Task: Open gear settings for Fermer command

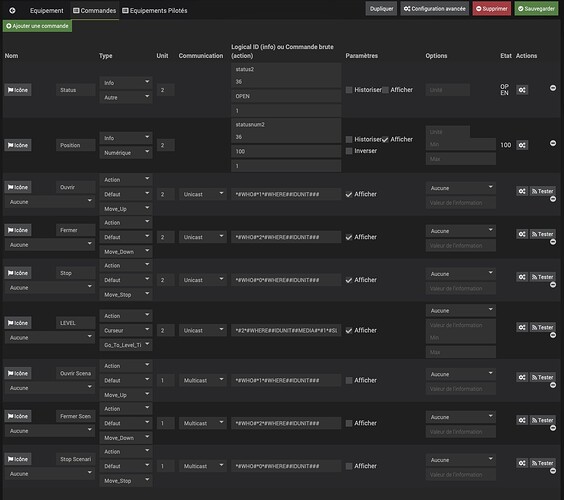Action: pos(522,234)
